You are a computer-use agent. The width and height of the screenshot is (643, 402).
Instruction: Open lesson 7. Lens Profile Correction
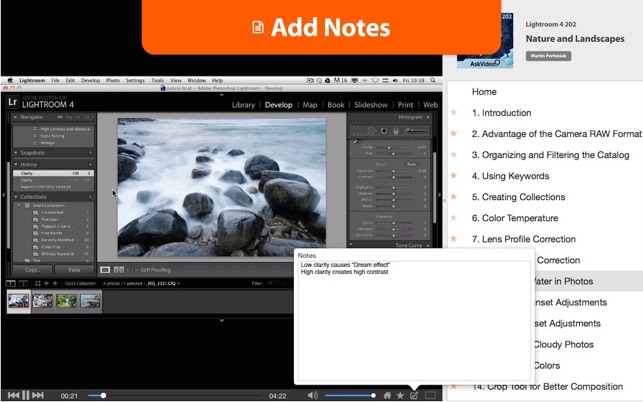tap(523, 239)
